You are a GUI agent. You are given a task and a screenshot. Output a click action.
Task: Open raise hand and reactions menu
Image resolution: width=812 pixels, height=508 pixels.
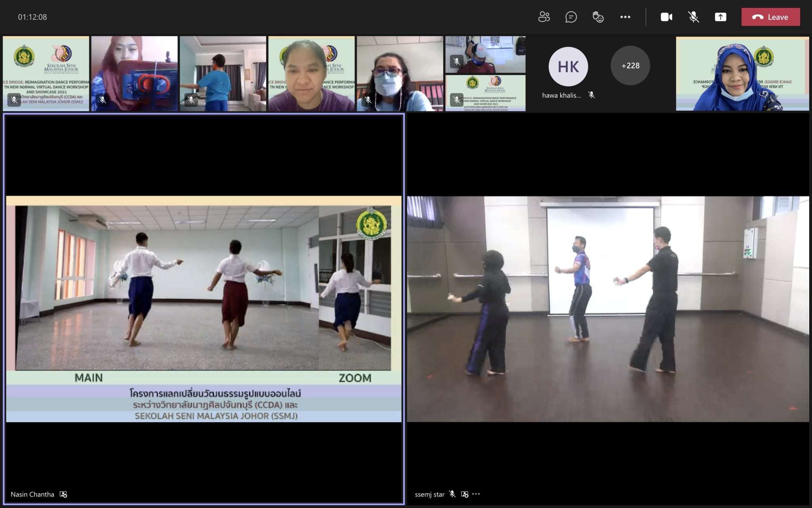pyautogui.click(x=598, y=17)
